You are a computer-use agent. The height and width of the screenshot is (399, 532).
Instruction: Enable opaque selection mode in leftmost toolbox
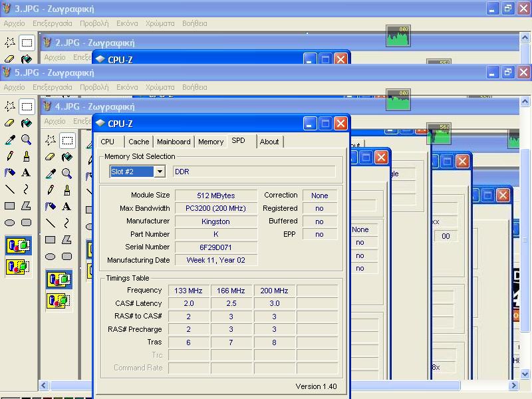click(x=18, y=245)
